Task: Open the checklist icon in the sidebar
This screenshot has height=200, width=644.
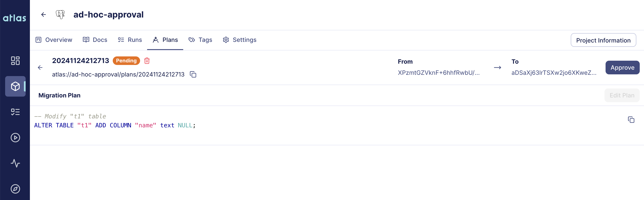Action: coord(15,112)
